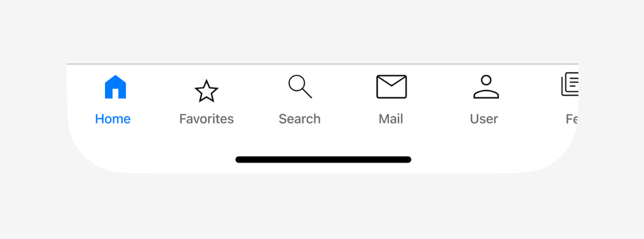
Task: Click the gray background above the tab bar
Action: (x=322, y=32)
